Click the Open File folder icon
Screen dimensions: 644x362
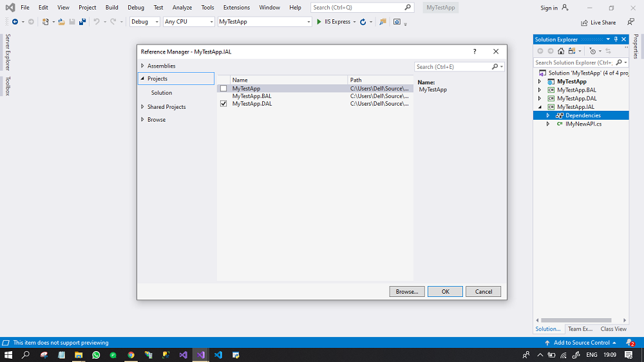[x=62, y=22]
